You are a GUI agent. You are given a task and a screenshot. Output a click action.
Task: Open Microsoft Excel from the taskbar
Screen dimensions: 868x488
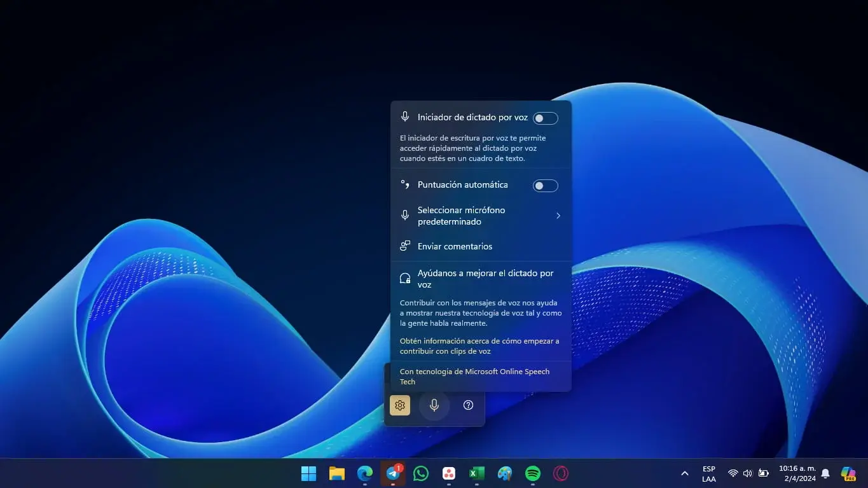coord(476,473)
